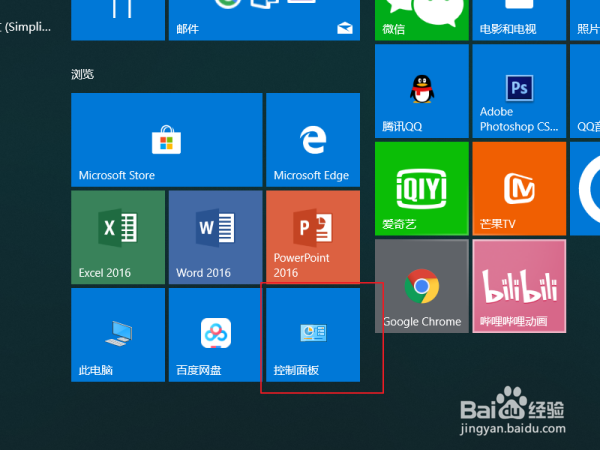Launch the QQ音乐 tile beside Photoshop
This screenshot has height=450, width=600.
click(x=585, y=91)
